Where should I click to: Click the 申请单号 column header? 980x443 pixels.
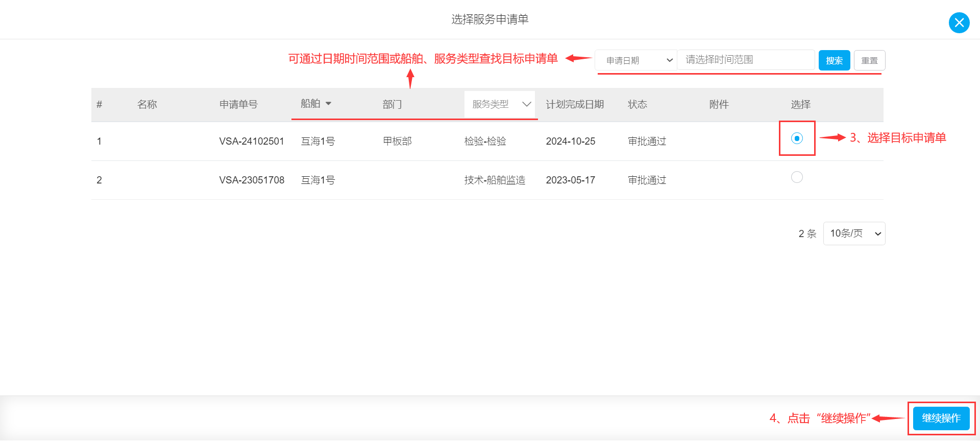pos(238,104)
